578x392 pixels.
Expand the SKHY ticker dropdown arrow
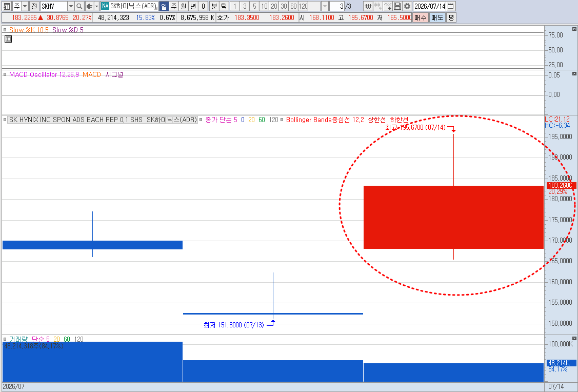tap(71, 6)
